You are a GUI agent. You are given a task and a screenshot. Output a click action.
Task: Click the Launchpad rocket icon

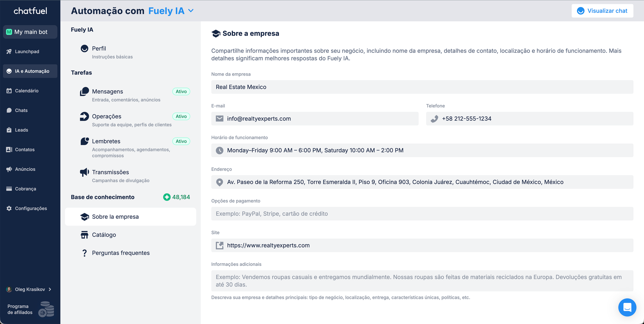point(9,52)
